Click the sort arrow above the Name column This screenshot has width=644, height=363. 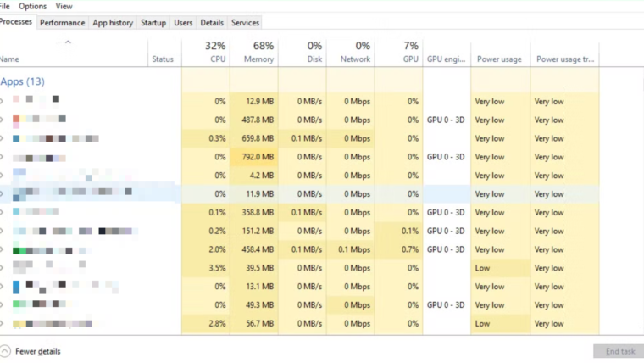68,42
